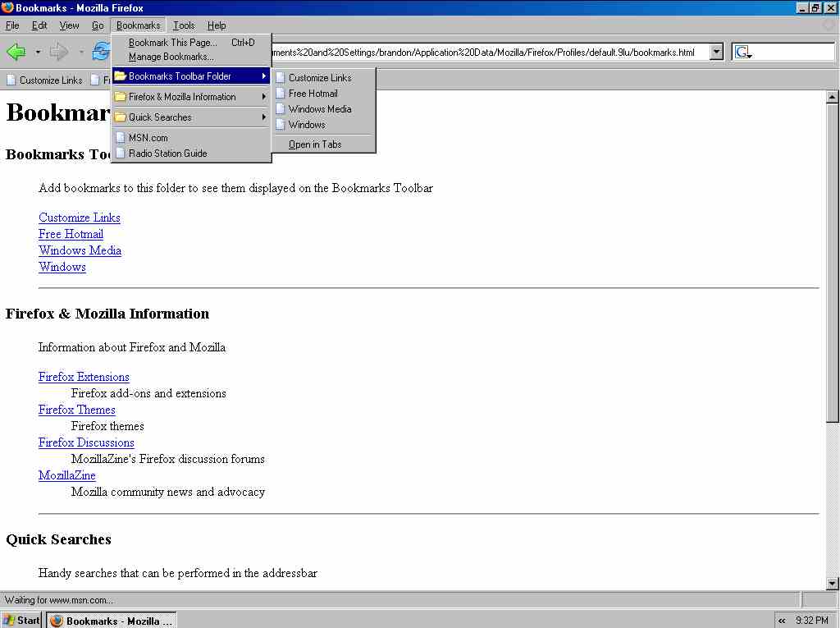
Task: Open the Tools menu
Action: pos(184,25)
